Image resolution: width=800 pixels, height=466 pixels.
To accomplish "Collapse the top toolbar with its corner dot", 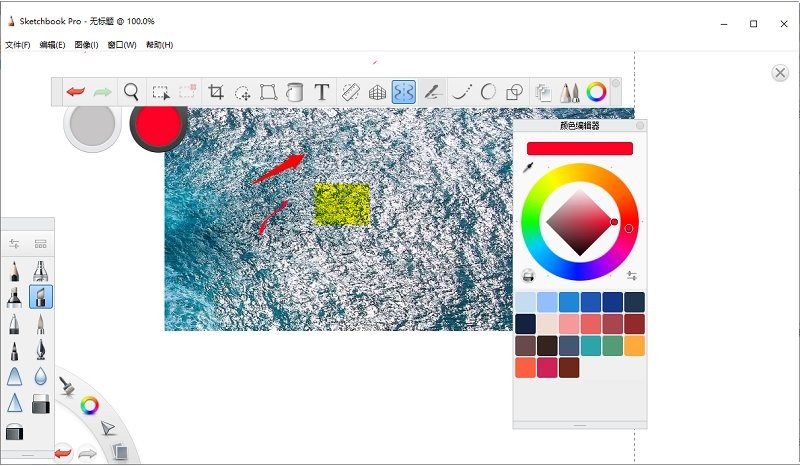I will click(x=616, y=83).
